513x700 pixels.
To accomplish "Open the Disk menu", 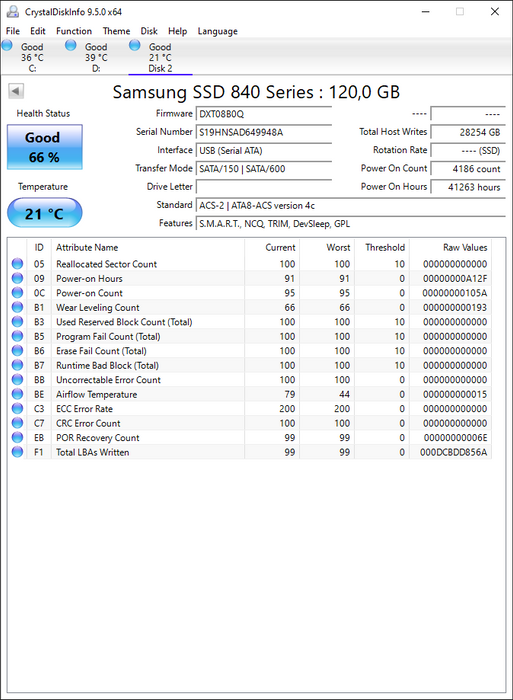I will coord(149,31).
